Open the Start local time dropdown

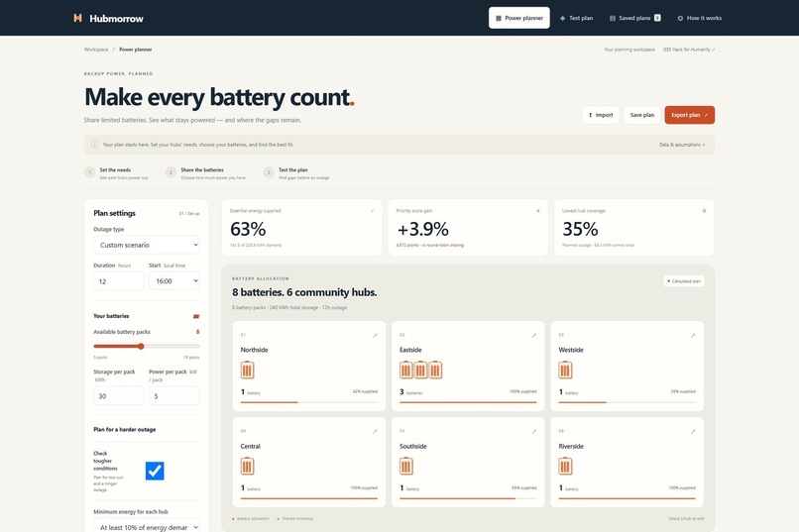click(x=173, y=281)
